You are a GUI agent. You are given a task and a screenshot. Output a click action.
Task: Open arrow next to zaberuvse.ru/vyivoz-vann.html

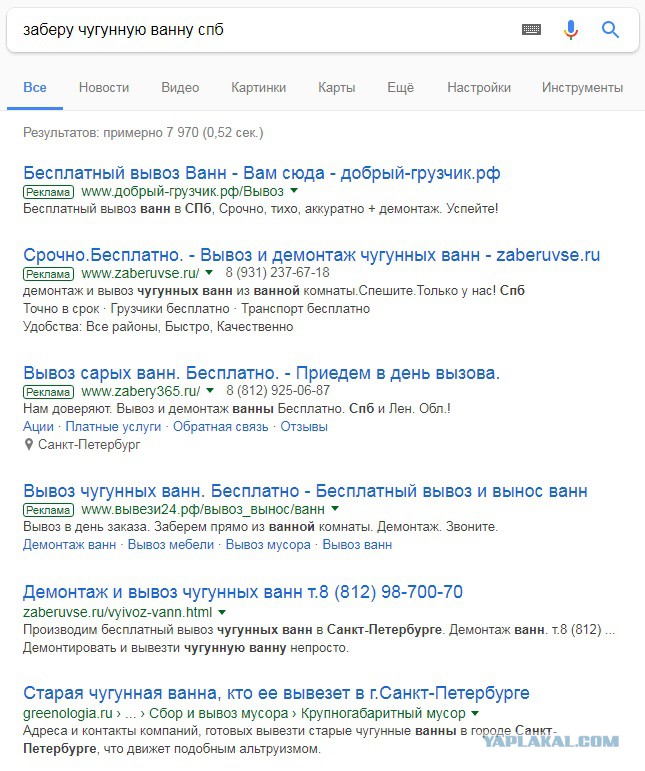pyautogui.click(x=222, y=612)
